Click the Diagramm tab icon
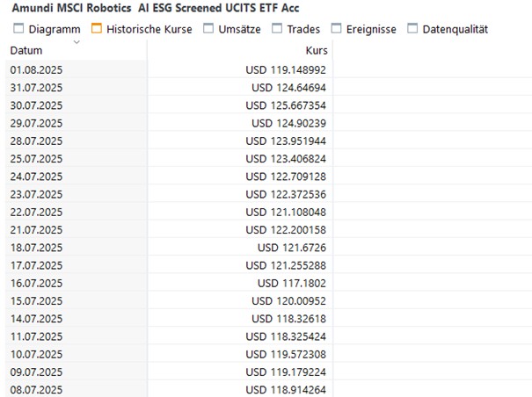Screen dimensions: 532x397 18,29
